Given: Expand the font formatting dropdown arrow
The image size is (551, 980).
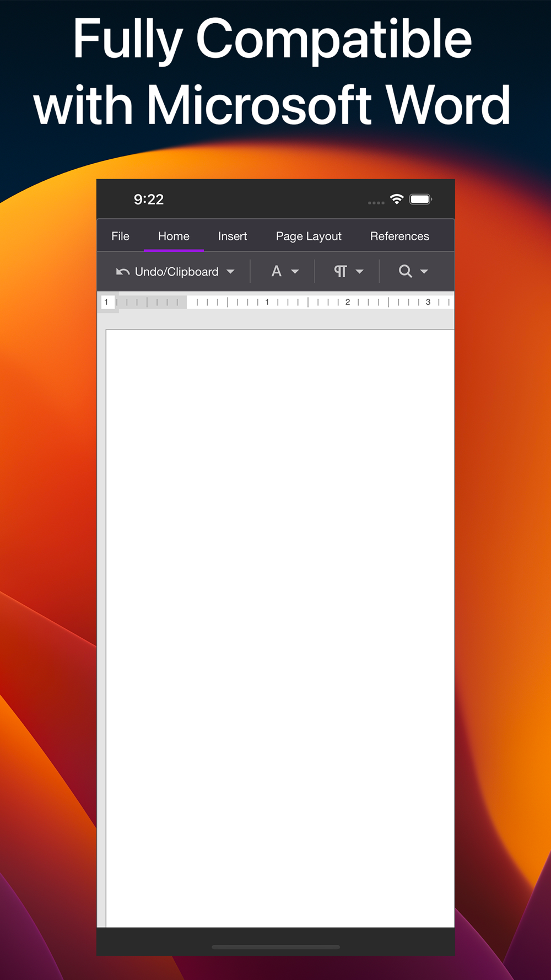Looking at the screenshot, I should (295, 272).
